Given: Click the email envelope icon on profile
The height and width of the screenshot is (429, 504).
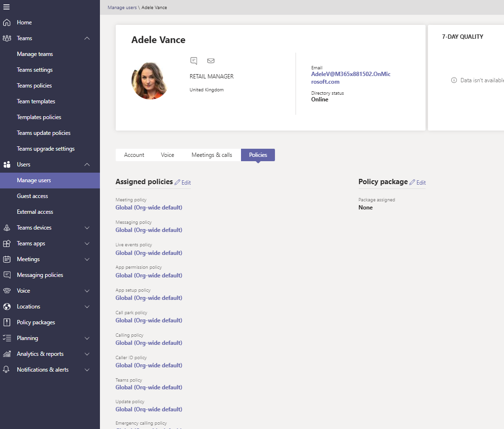Looking at the screenshot, I should (x=210, y=61).
